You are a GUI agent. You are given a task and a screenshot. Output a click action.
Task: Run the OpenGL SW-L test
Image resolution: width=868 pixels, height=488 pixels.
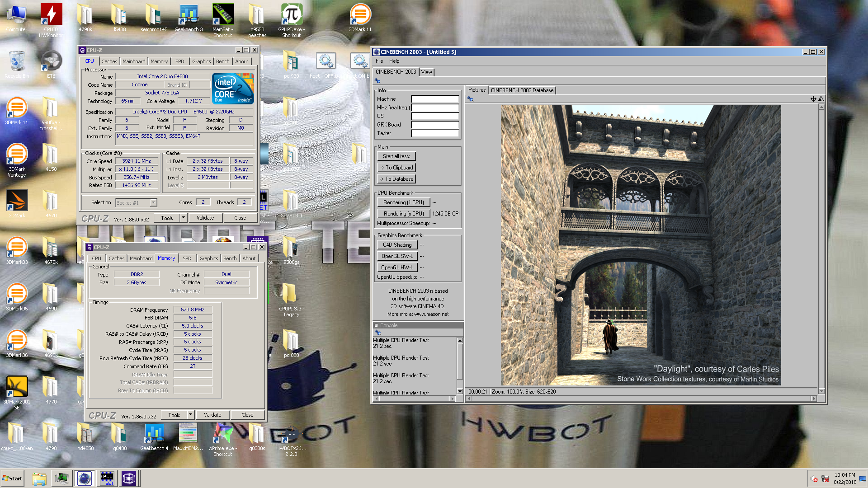(x=397, y=256)
